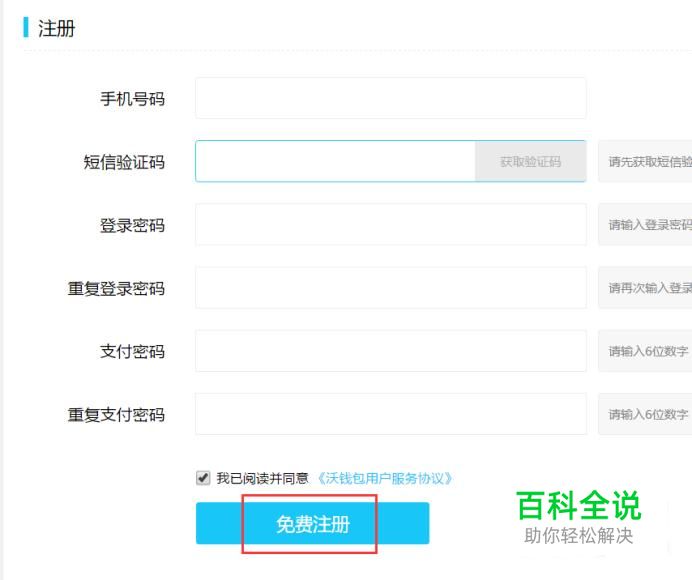Select the 重复登录密码 input box
The height and width of the screenshot is (580, 692).
point(390,288)
